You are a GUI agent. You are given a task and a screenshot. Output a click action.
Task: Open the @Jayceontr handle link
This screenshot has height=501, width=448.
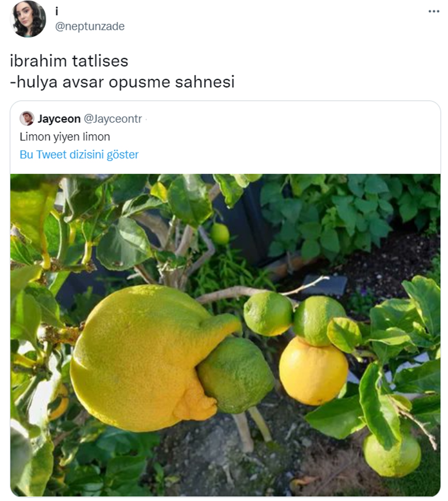coord(112,119)
